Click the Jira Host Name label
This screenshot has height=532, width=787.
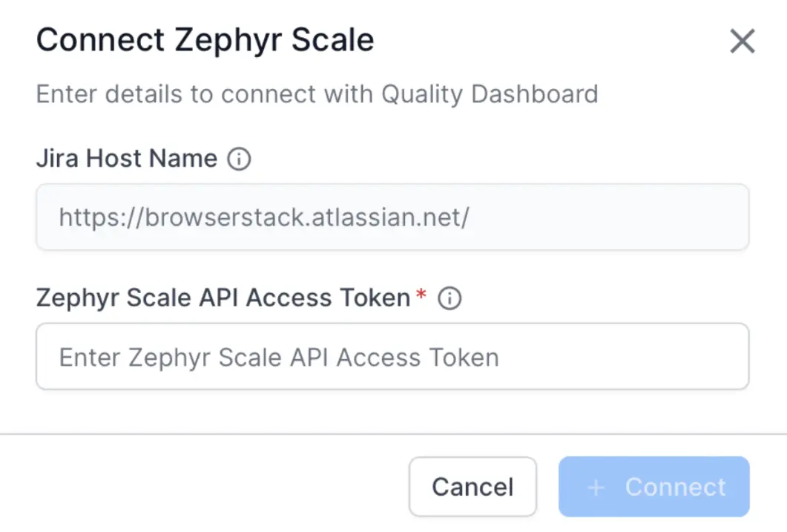click(127, 159)
